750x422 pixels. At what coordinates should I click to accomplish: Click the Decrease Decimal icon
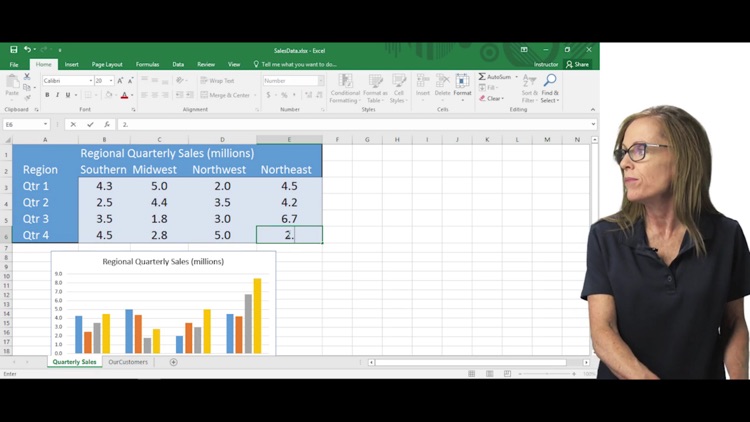click(319, 95)
